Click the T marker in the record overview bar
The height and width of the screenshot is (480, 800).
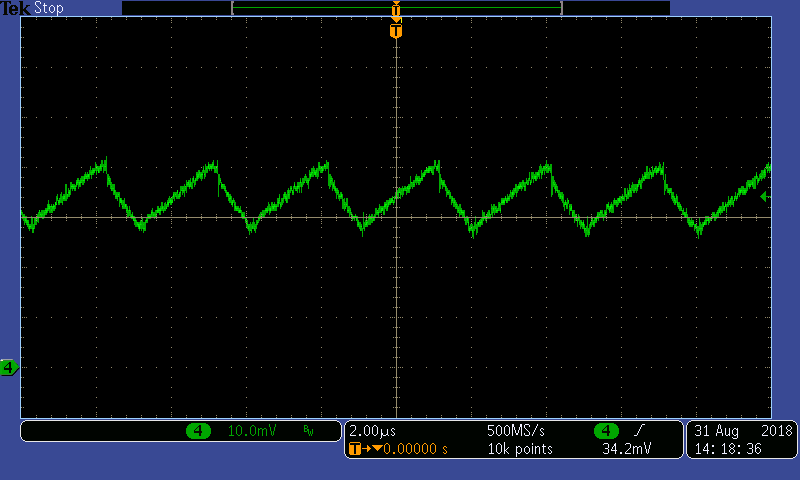tap(396, 9)
